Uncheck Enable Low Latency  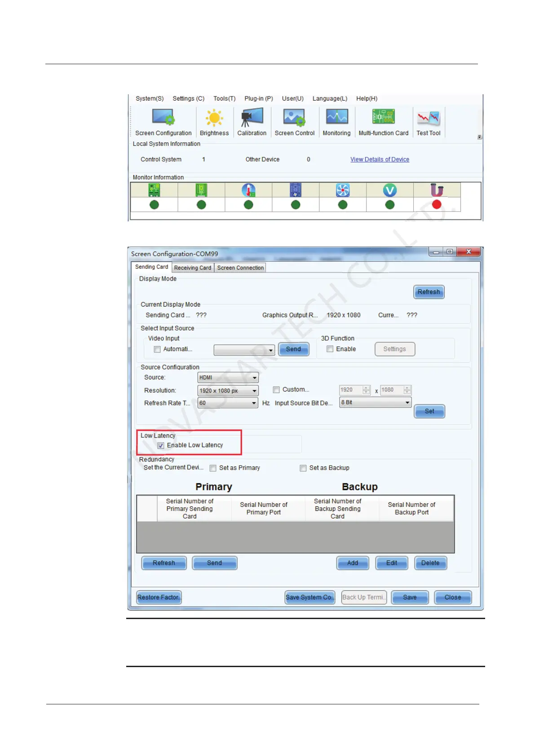coord(161,446)
